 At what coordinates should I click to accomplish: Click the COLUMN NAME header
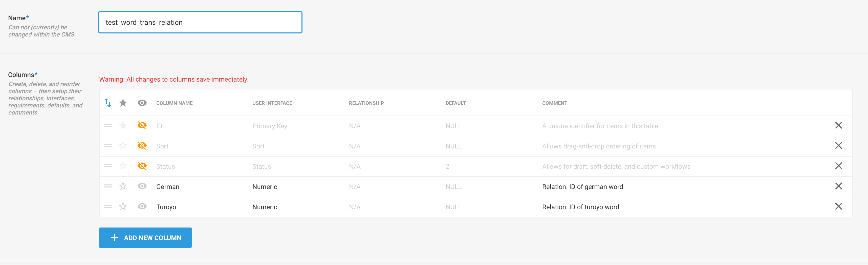tap(175, 103)
